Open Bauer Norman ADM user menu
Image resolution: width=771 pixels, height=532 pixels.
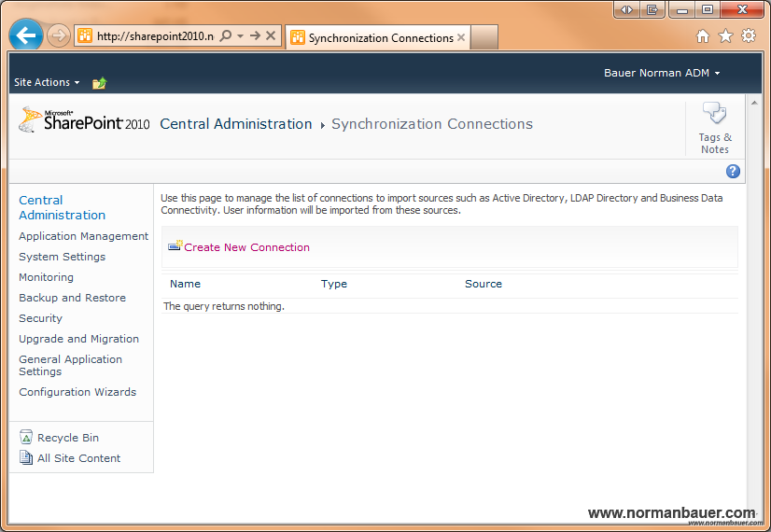(662, 73)
